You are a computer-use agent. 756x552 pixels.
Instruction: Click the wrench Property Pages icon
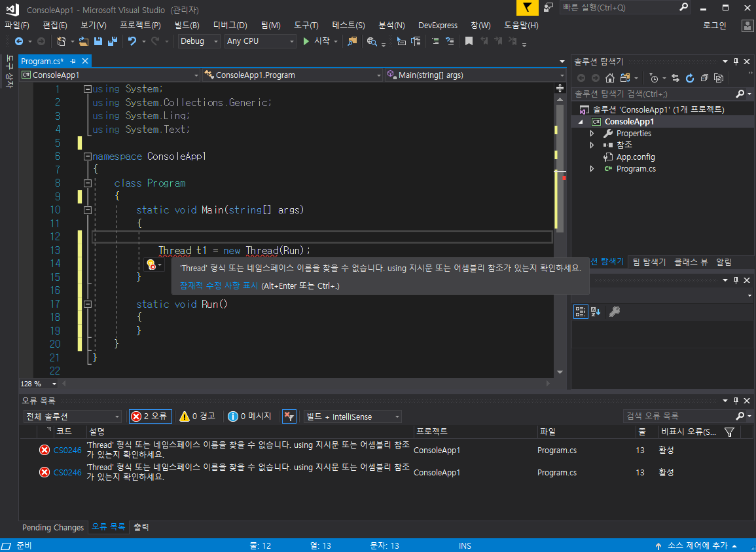click(x=614, y=312)
